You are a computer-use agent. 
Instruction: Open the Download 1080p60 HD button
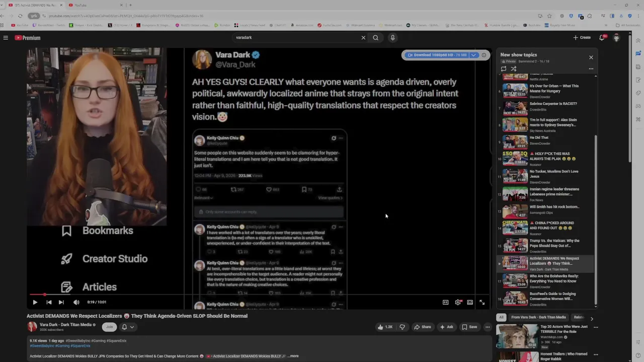tap(437, 55)
